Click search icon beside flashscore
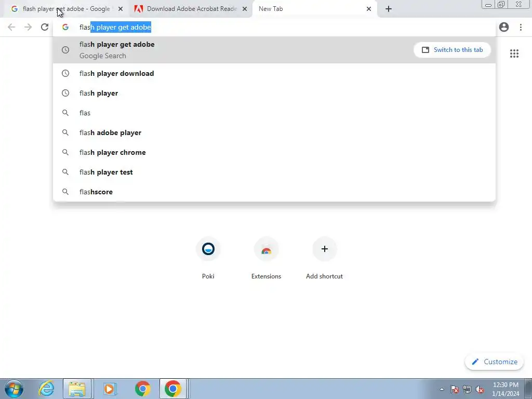The image size is (532, 399). [65, 192]
